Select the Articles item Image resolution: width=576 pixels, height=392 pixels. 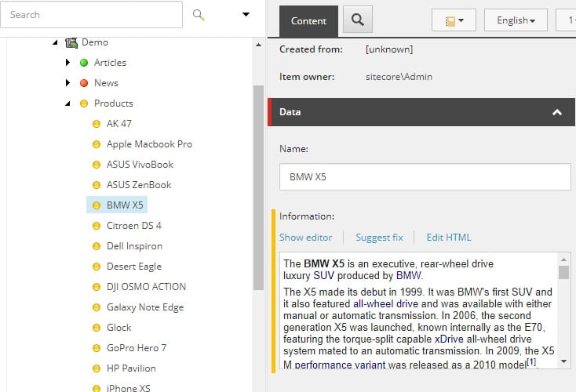110,63
